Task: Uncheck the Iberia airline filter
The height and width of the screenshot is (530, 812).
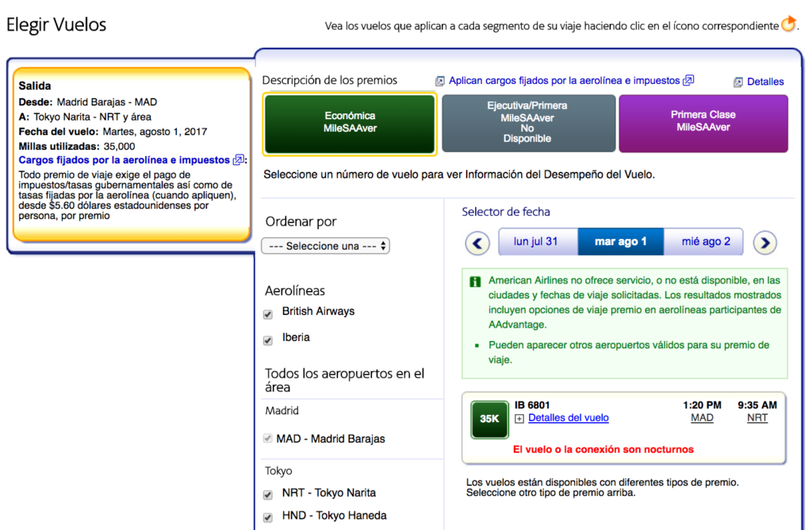Action: click(268, 340)
